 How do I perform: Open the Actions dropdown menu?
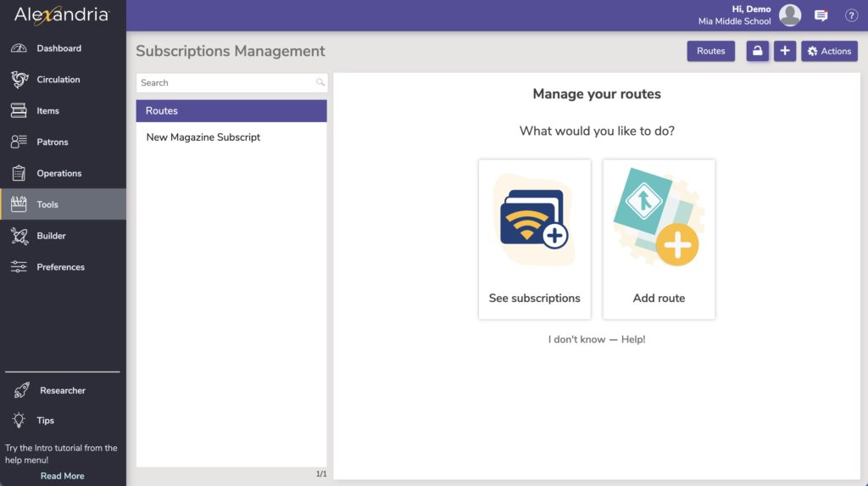tap(829, 51)
